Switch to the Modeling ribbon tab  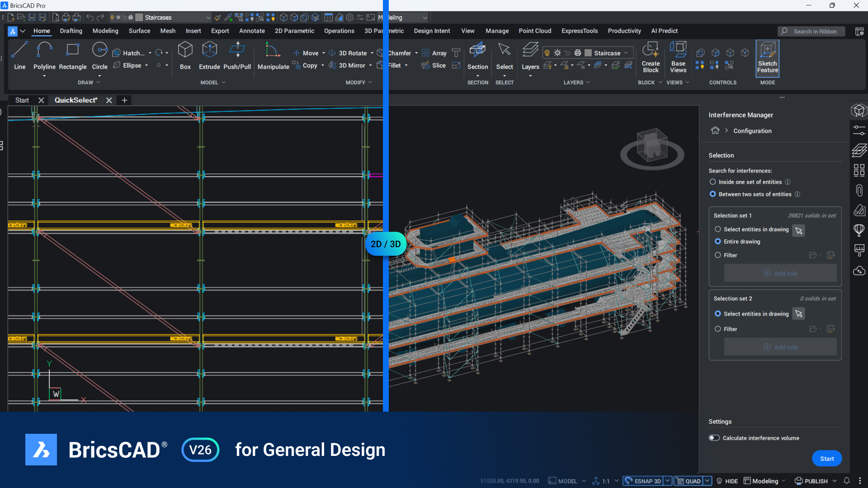click(x=105, y=31)
